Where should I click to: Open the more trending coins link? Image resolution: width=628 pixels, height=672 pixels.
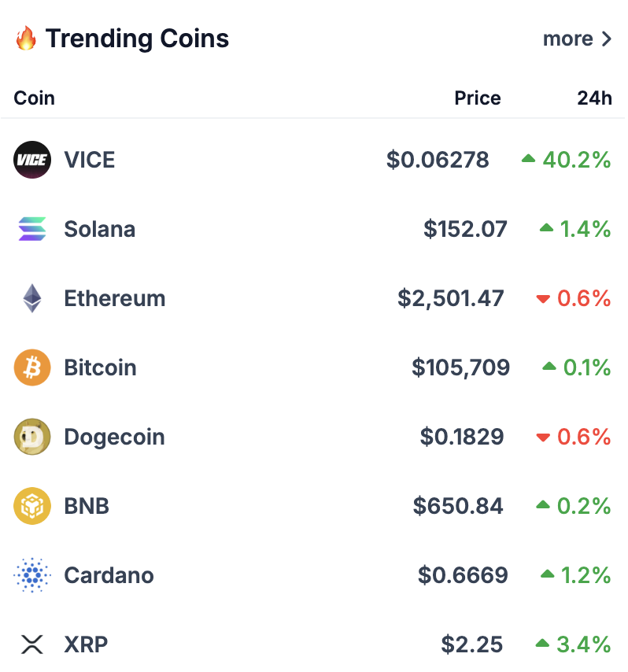click(x=577, y=39)
